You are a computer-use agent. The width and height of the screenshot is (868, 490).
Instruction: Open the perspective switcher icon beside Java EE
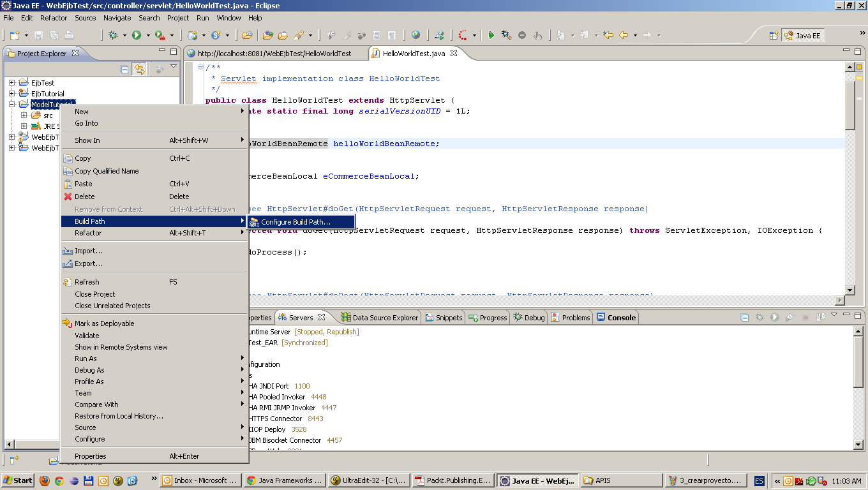(774, 35)
